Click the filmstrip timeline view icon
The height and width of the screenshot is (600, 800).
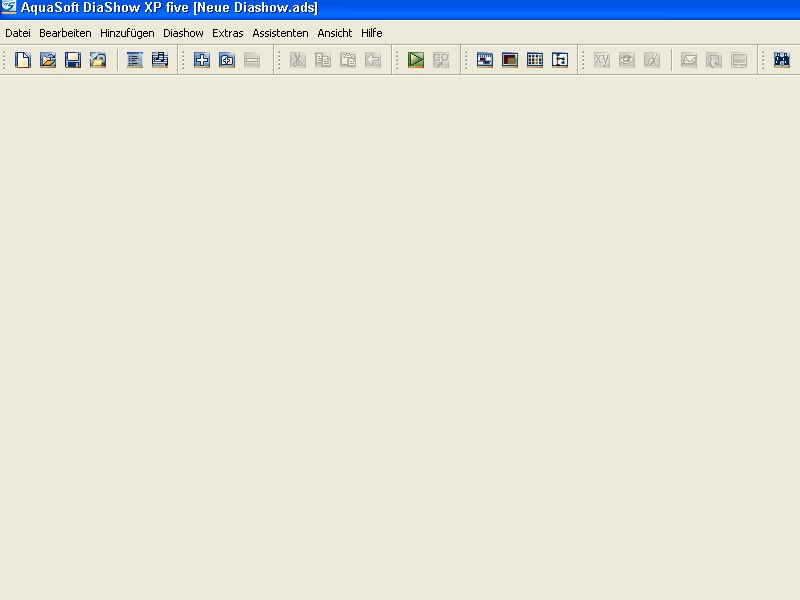tap(485, 60)
